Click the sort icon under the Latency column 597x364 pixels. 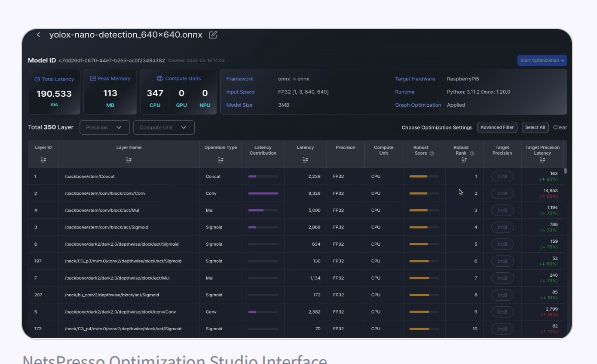pyautogui.click(x=305, y=160)
